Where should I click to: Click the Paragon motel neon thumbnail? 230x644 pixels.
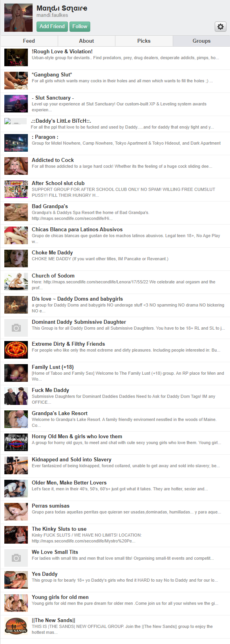click(x=16, y=143)
